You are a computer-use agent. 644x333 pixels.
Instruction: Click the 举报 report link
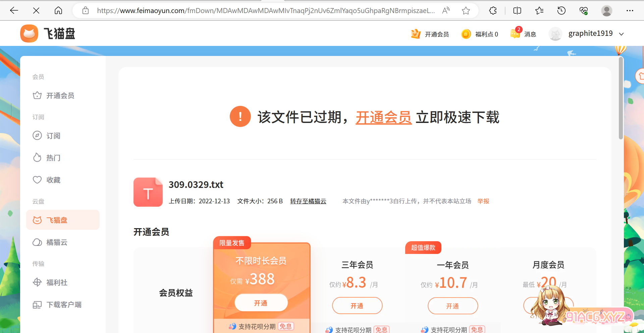click(x=483, y=201)
